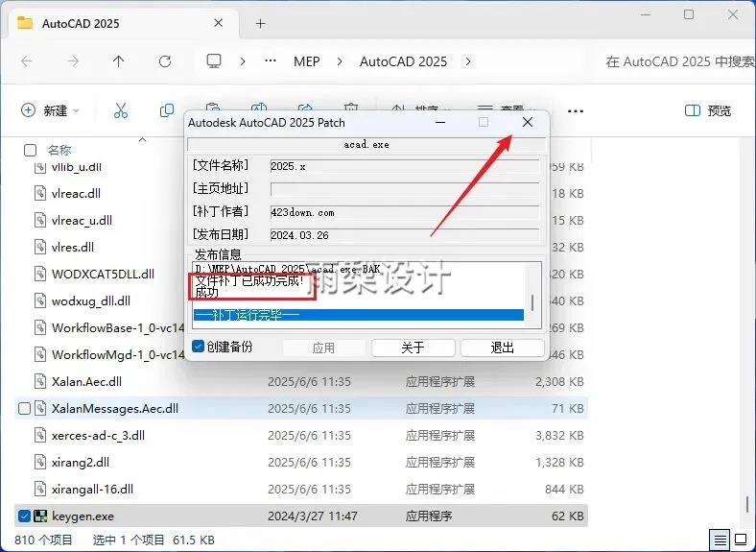Select file xirangall-16.dll
The width and height of the screenshot is (756, 552).
click(92, 490)
